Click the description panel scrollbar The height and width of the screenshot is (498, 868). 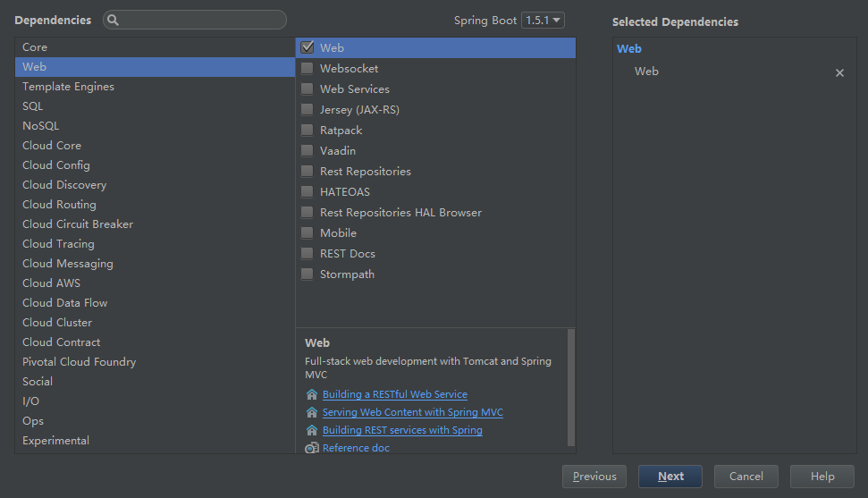[570, 387]
